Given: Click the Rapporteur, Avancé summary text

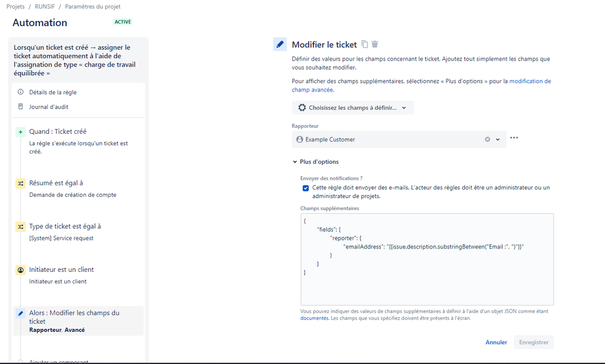Looking at the screenshot, I should (x=57, y=330).
